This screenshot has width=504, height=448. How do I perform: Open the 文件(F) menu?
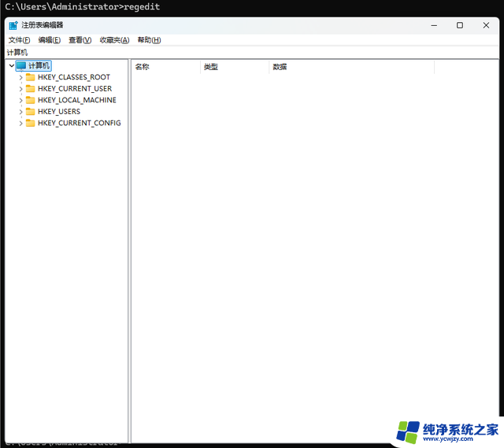point(19,40)
